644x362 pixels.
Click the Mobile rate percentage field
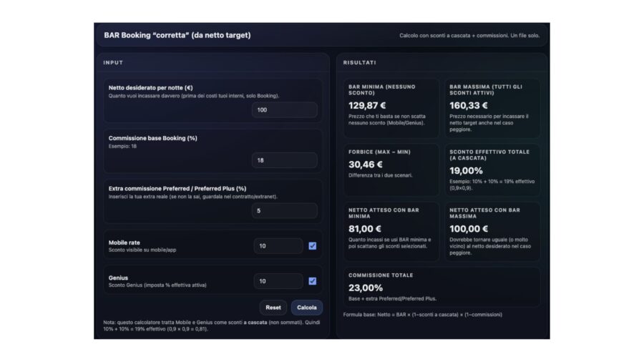278,246
